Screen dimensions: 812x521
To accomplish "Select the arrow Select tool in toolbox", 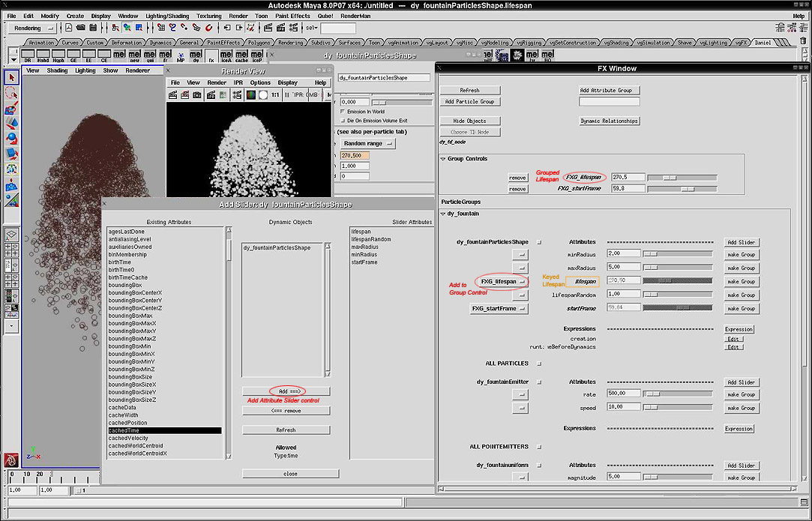I will (x=11, y=78).
